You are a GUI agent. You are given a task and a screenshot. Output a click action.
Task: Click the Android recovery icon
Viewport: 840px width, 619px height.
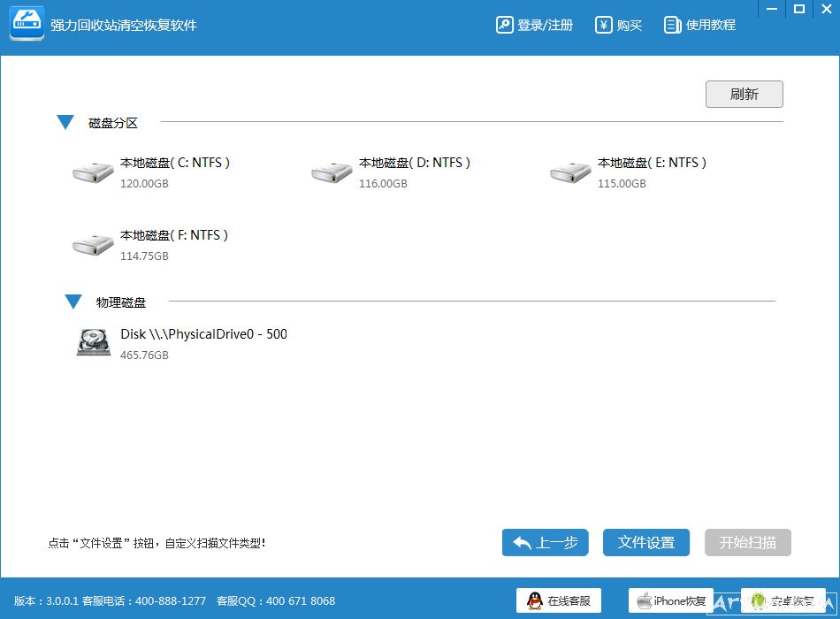click(755, 600)
